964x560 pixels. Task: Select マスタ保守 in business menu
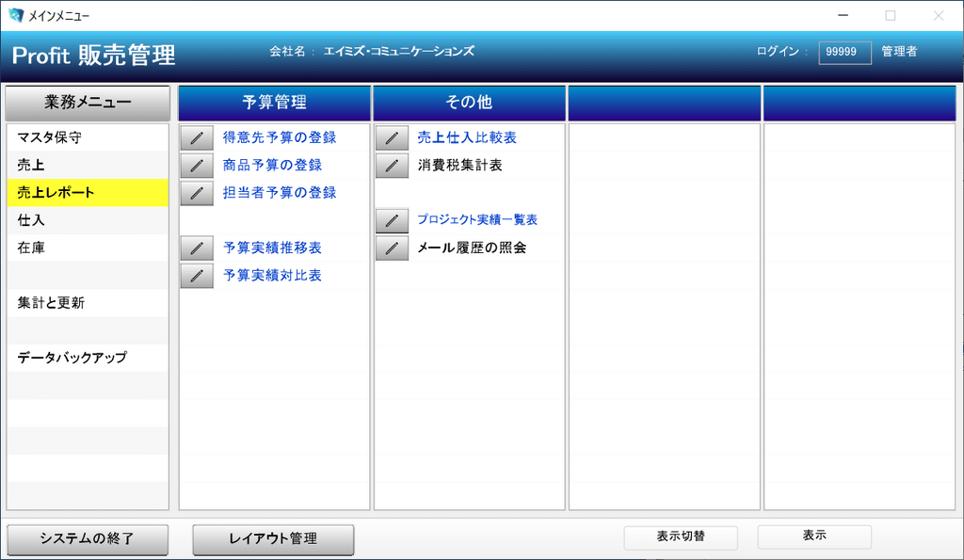[x=88, y=137]
